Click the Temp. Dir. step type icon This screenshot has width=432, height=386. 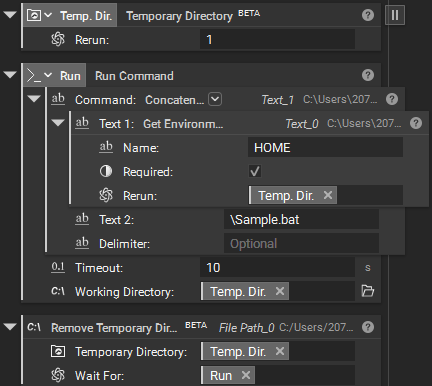point(34,15)
